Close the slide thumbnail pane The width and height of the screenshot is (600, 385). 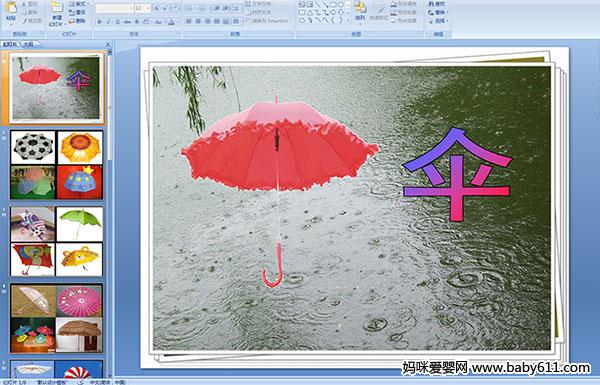tap(108, 44)
